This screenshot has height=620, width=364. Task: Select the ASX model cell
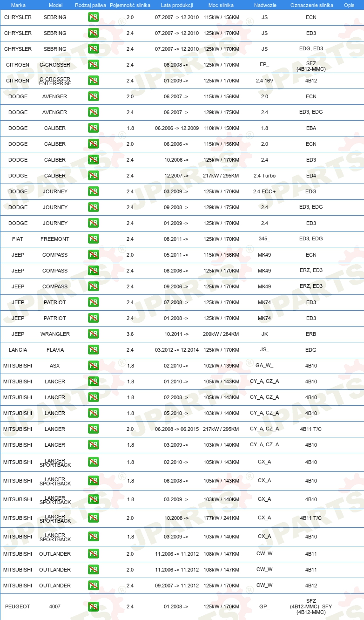55,366
